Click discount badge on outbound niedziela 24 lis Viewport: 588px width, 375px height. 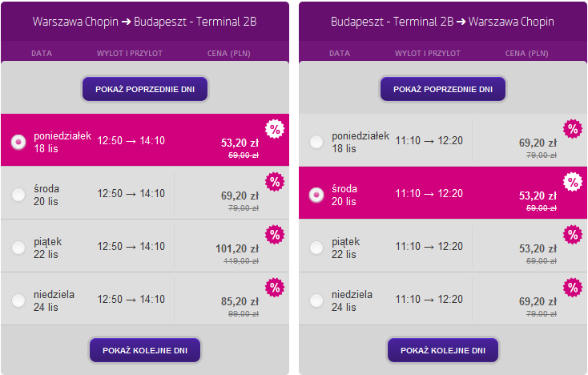click(x=275, y=288)
